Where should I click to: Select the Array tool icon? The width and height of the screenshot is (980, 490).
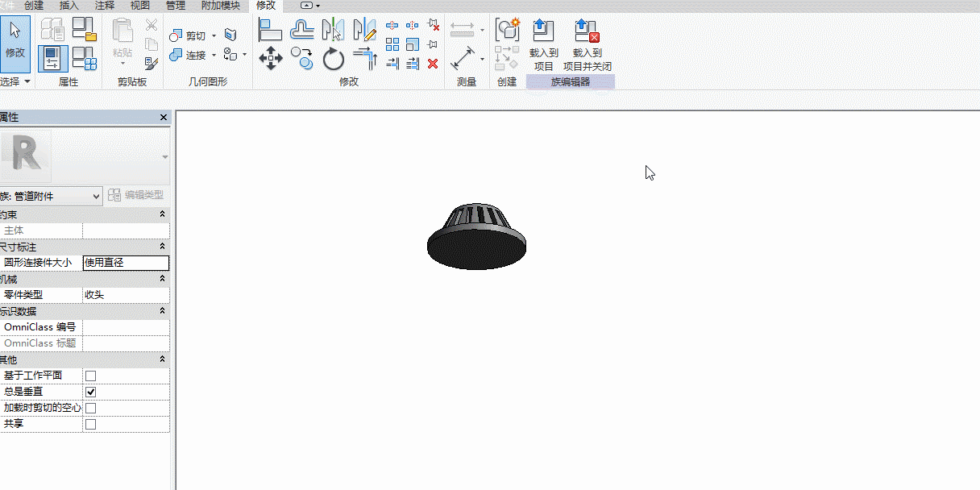(x=392, y=44)
